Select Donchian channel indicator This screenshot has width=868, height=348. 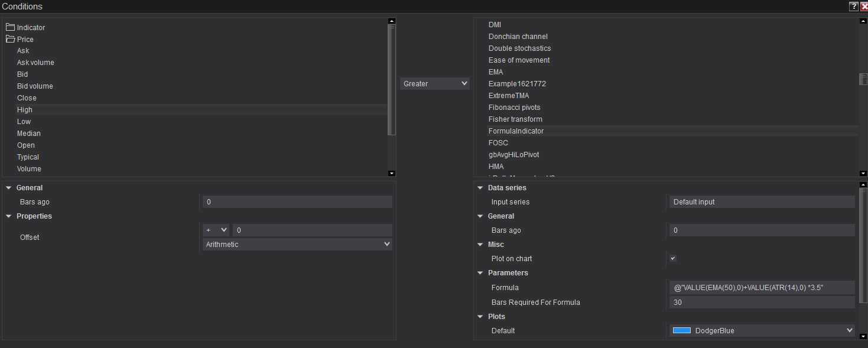(x=518, y=37)
